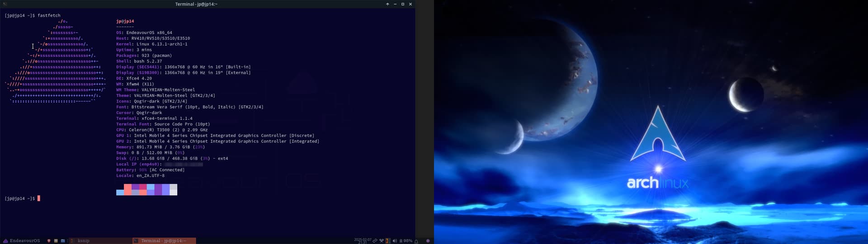Viewport: 868px width, 244px height.
Task: Click the Terminal title bar text
Action: pyautogui.click(x=196, y=4)
